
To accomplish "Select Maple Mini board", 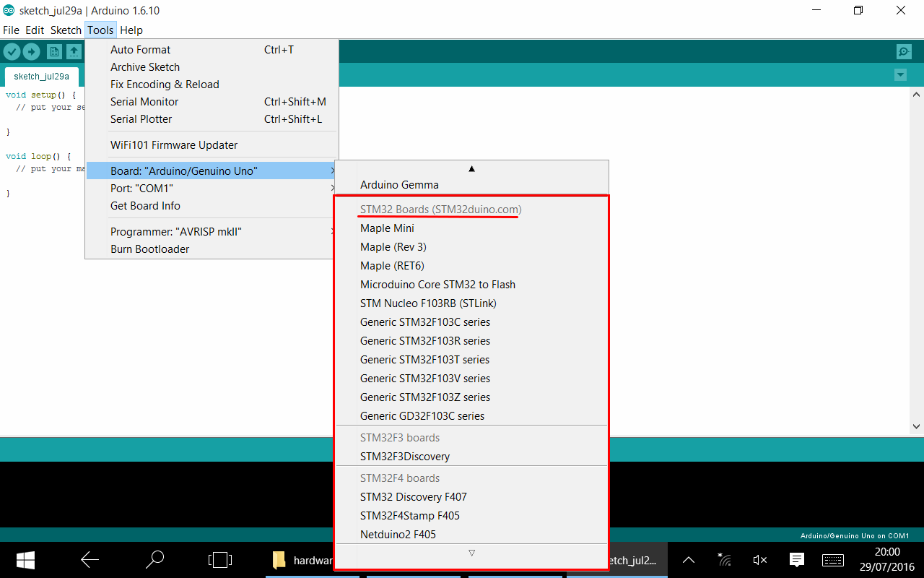I will 472,228.
